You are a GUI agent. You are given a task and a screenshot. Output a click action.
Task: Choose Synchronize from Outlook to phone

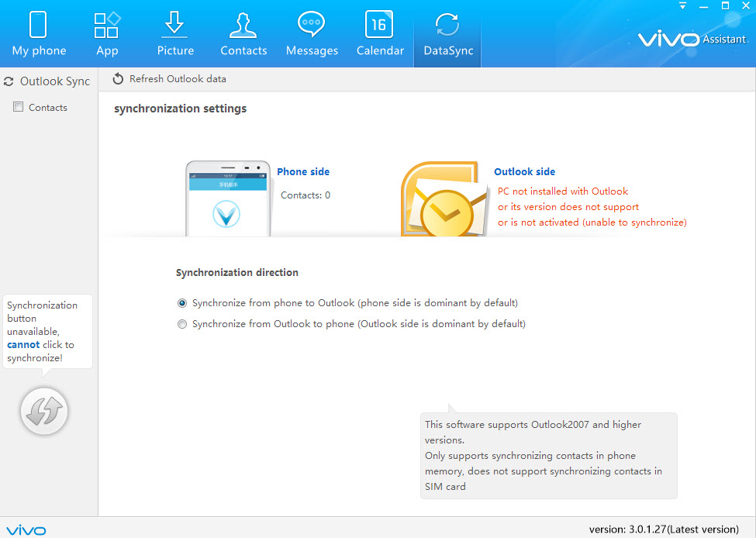click(x=182, y=324)
